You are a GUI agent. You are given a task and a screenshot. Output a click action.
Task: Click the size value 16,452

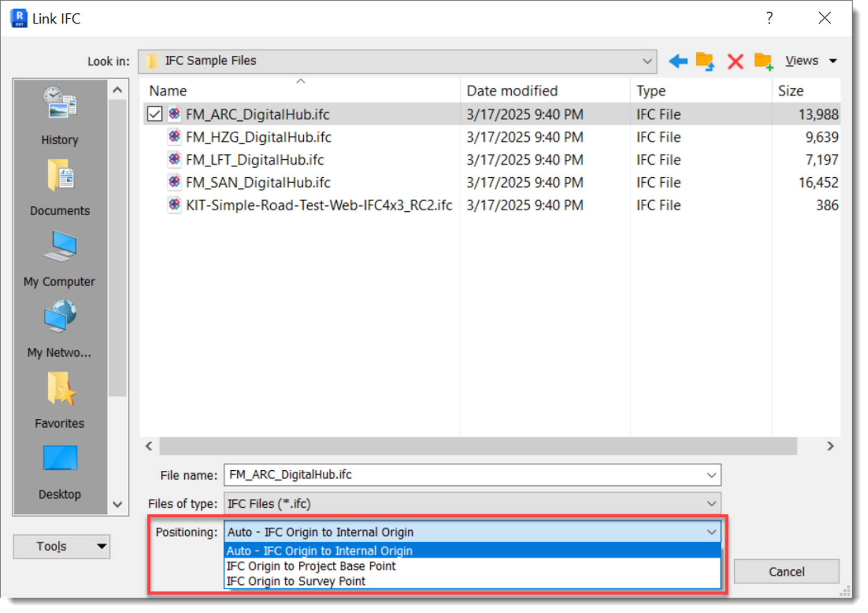[x=818, y=183]
